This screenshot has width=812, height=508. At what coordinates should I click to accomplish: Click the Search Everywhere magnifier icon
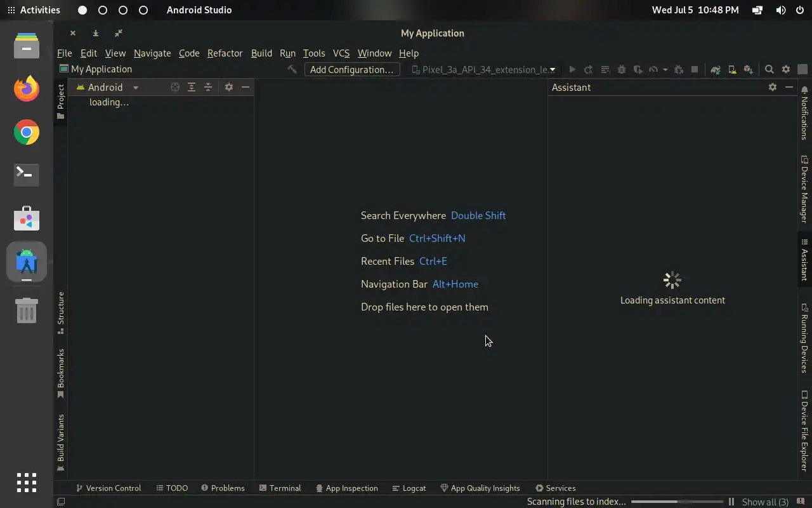point(769,69)
